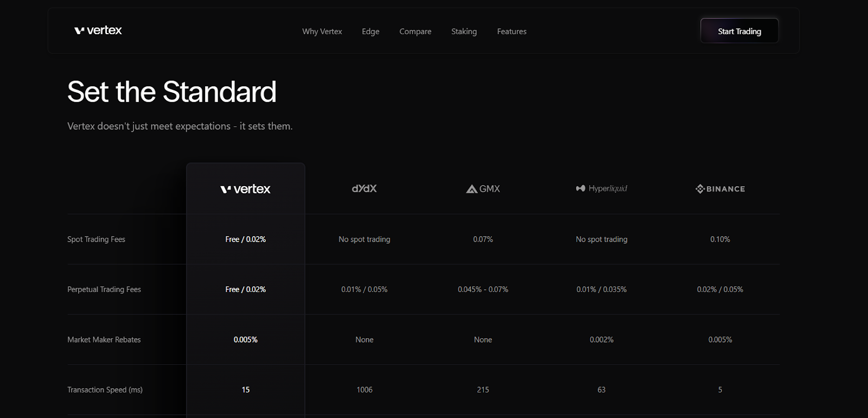Go to the Edge section
Screen dimensions: 868x418
(371, 31)
